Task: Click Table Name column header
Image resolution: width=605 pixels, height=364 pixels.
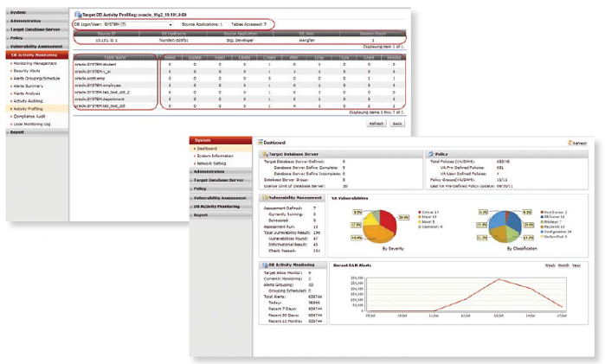Action: [x=115, y=57]
